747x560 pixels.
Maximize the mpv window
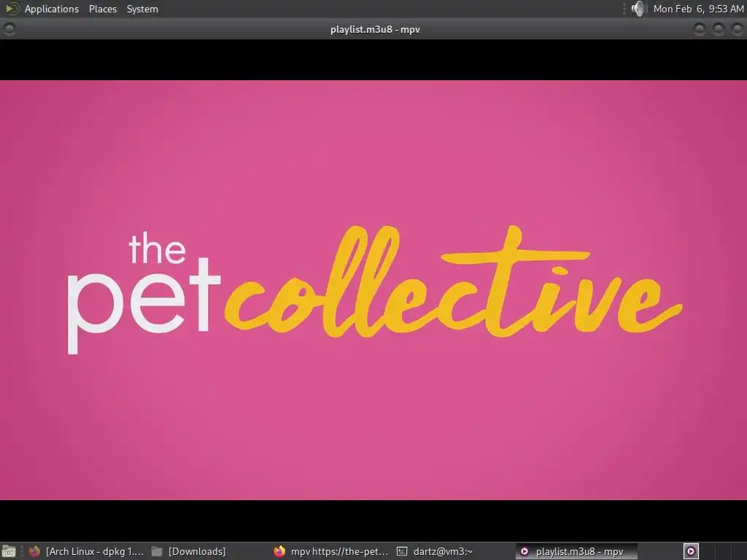(x=719, y=29)
